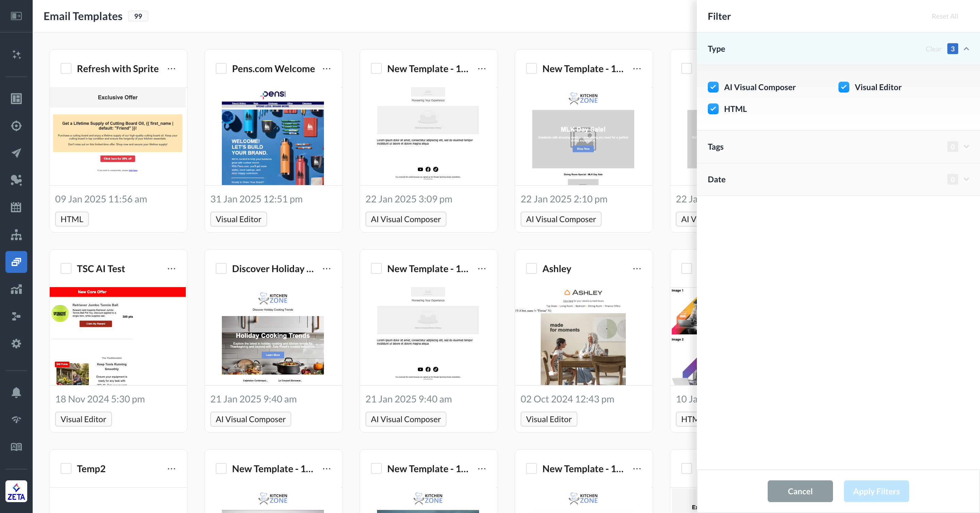This screenshot has width=980, height=513.
Task: Open the AI sparkles icon in sidebar
Action: (x=16, y=54)
